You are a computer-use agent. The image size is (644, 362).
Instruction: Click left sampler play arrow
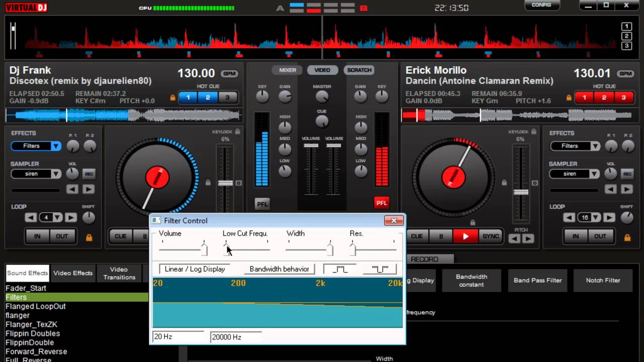pyautogui.click(x=89, y=190)
